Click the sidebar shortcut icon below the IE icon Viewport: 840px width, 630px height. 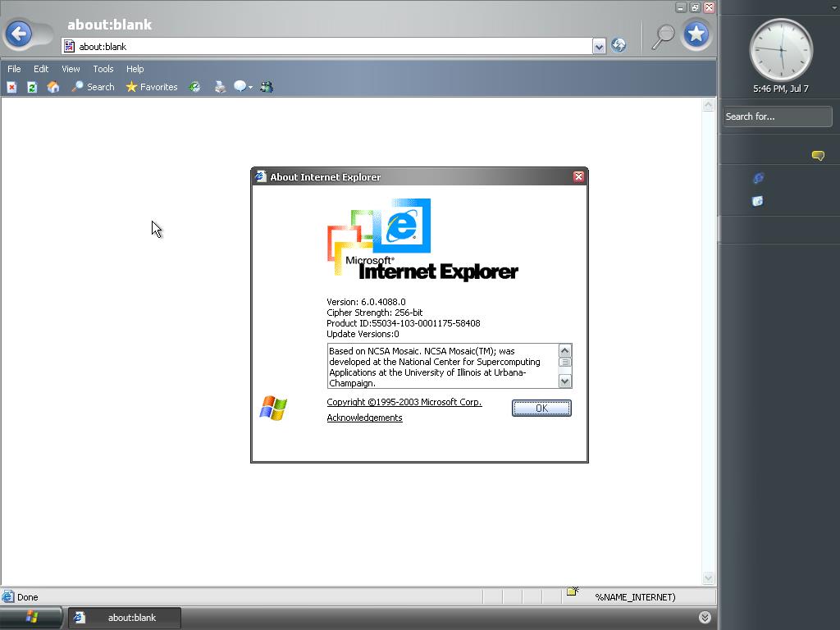pos(757,202)
